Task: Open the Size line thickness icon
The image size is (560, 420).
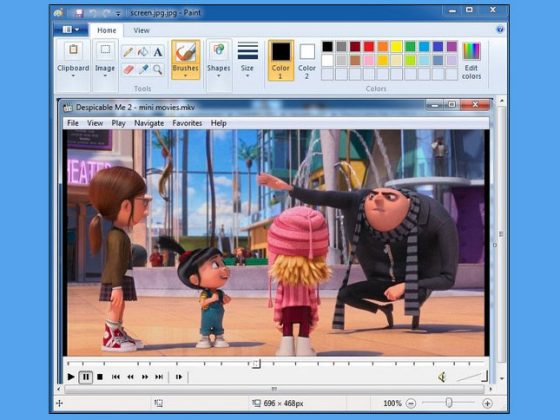Action: 248,51
